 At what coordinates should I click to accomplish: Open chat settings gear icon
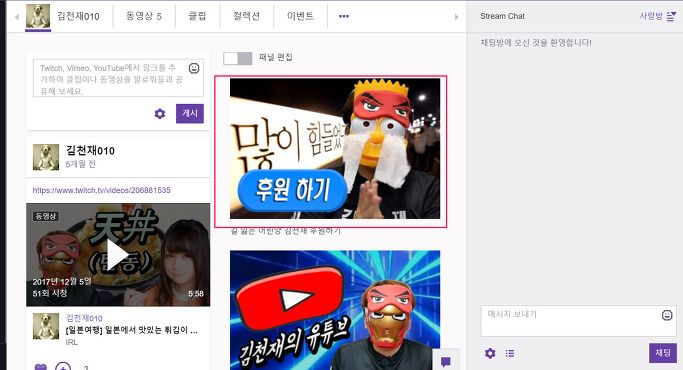pos(490,353)
